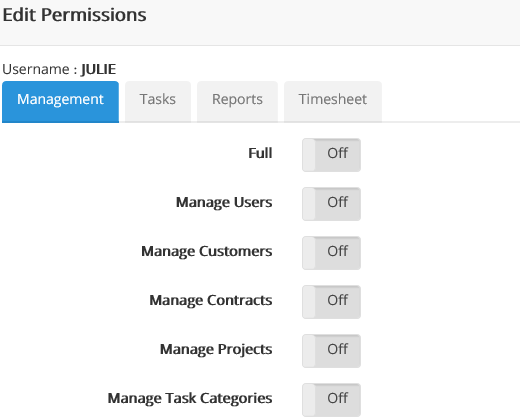Click the Manage Projects label text
The image size is (520, 418).
pos(216,349)
